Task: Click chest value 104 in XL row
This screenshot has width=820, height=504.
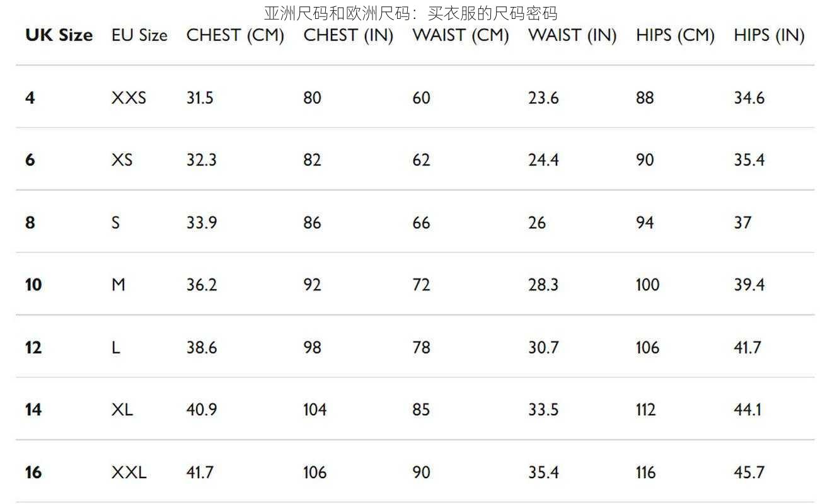Action: (x=315, y=409)
